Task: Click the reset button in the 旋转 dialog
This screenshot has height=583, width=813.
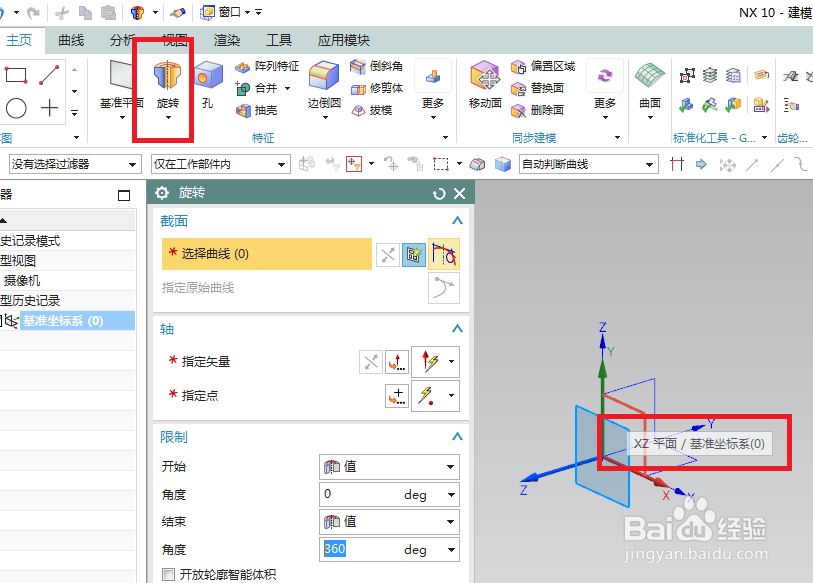Action: (x=440, y=192)
